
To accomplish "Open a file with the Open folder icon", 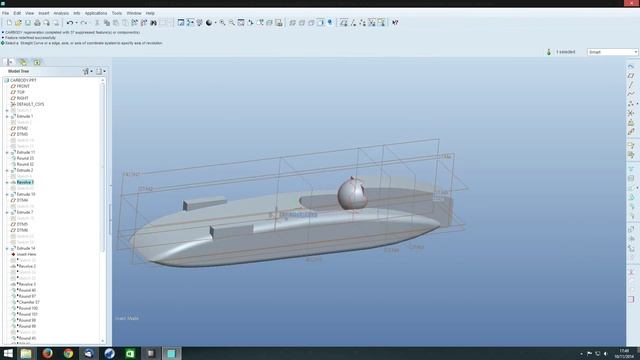I will tap(18, 23).
